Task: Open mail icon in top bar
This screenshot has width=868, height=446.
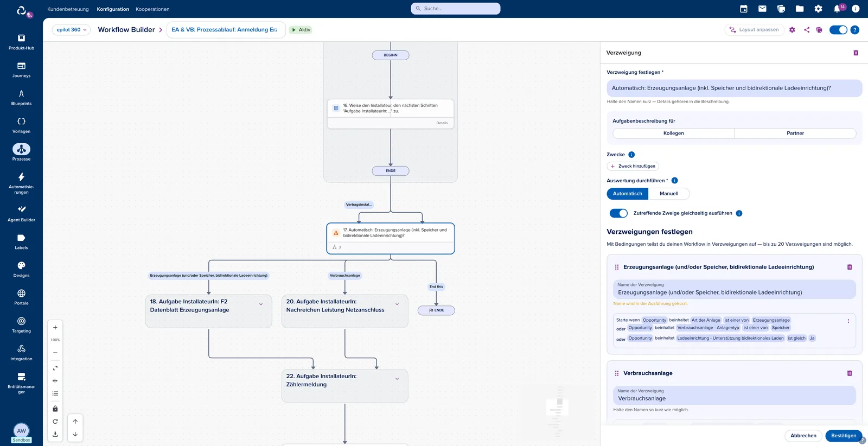Action: (x=762, y=9)
